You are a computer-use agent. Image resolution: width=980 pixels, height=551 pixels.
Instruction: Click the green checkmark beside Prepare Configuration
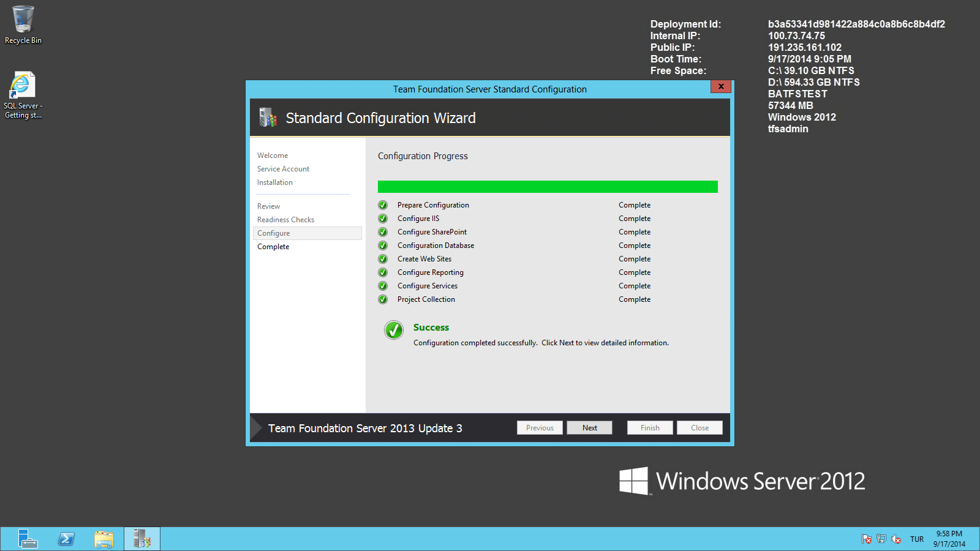382,204
